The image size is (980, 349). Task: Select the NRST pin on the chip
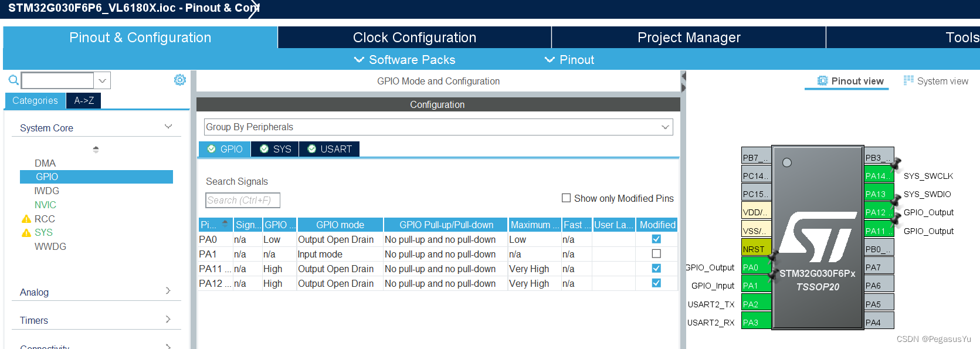click(x=756, y=249)
